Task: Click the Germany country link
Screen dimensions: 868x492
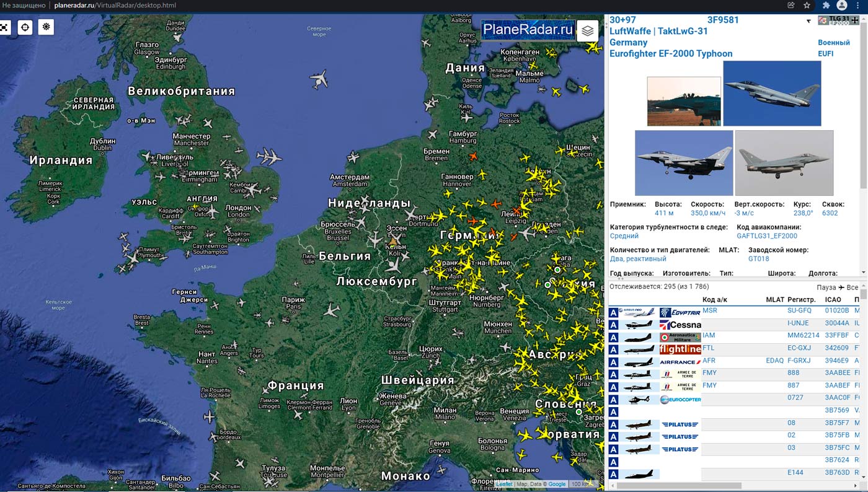Action: click(x=628, y=43)
